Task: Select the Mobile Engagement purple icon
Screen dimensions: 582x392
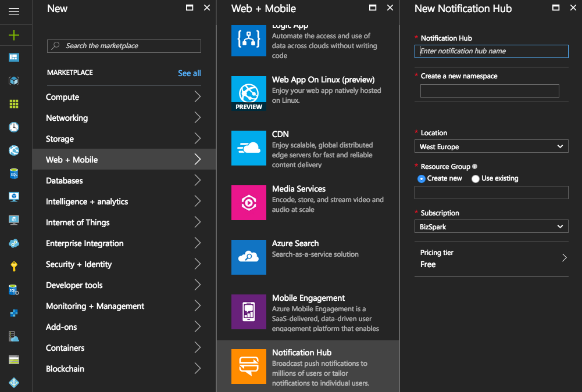Action: (x=249, y=312)
